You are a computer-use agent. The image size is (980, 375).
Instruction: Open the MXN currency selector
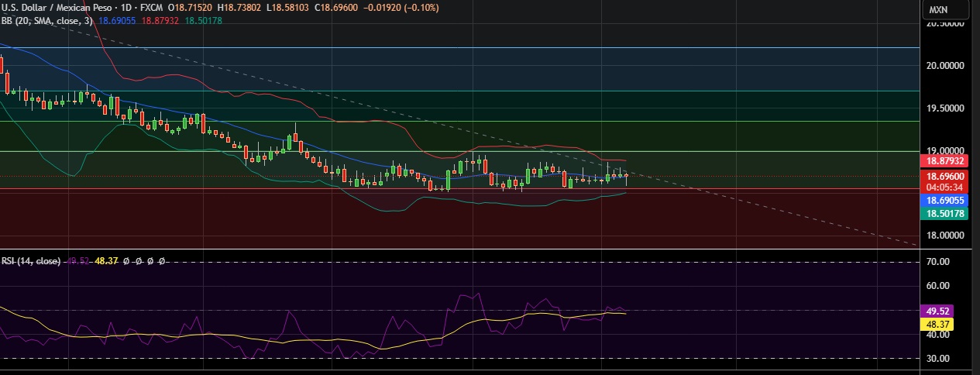coord(947,10)
